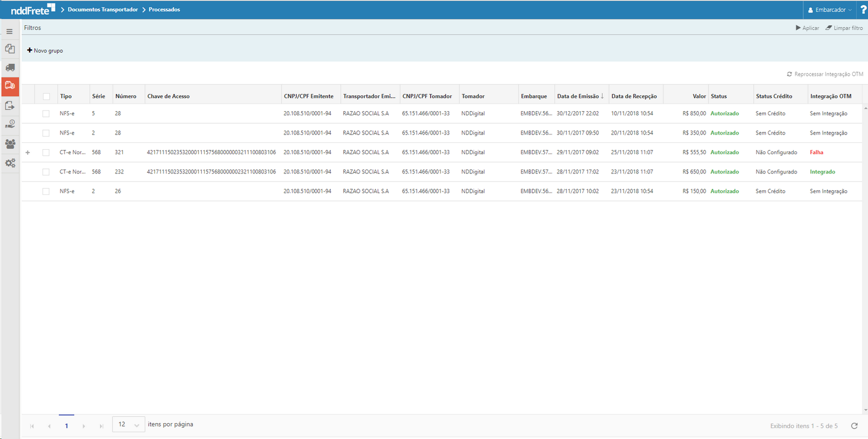Click the highlighted transport documents icon

(x=10, y=87)
